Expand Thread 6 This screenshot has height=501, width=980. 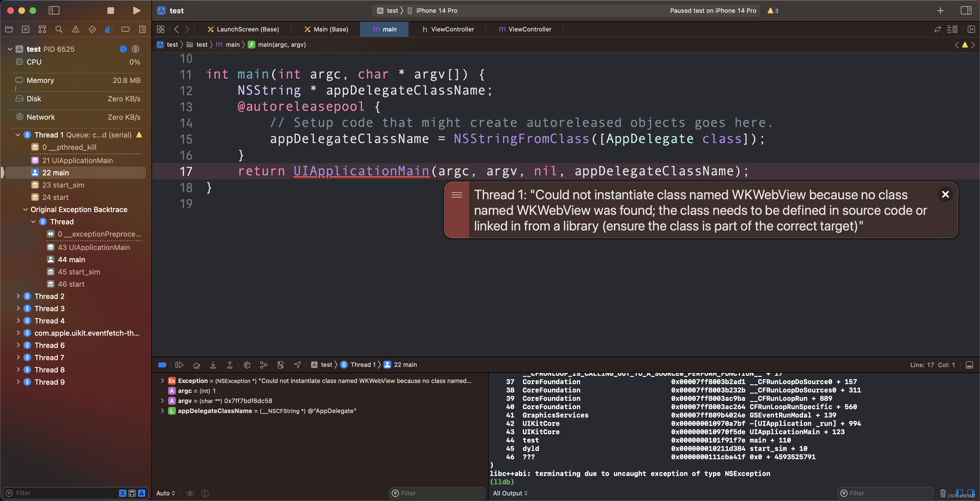coord(18,345)
